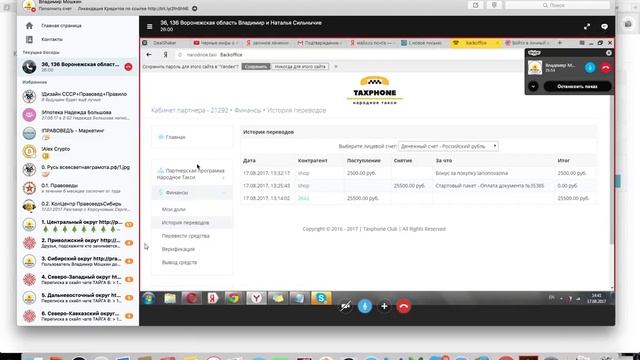Open Вывод средств menu item
The width and height of the screenshot is (640, 360).
pyautogui.click(x=179, y=262)
